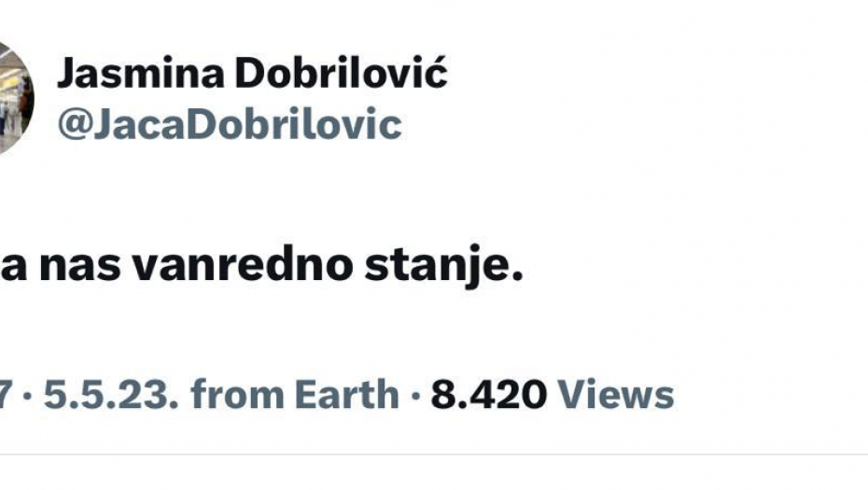Open the tweet date 5.5.23.
This screenshot has width=868, height=490.
110,395
